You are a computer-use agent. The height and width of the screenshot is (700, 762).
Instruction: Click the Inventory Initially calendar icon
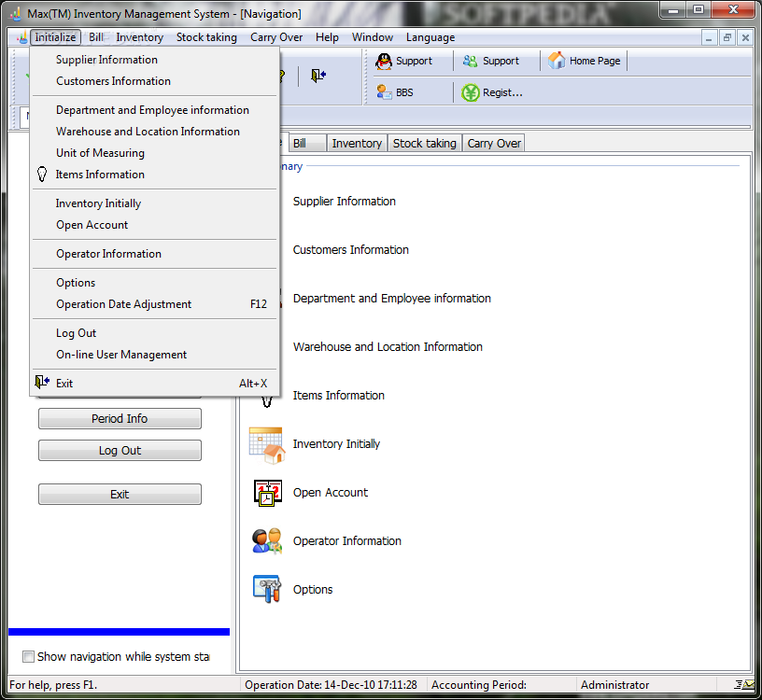(x=267, y=445)
